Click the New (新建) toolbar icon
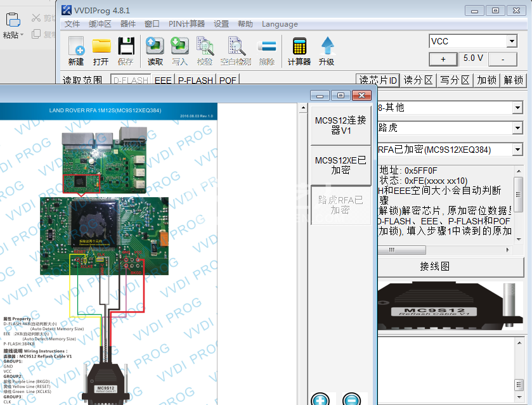Image resolution: width=532 pixels, height=405 pixels. (76, 46)
